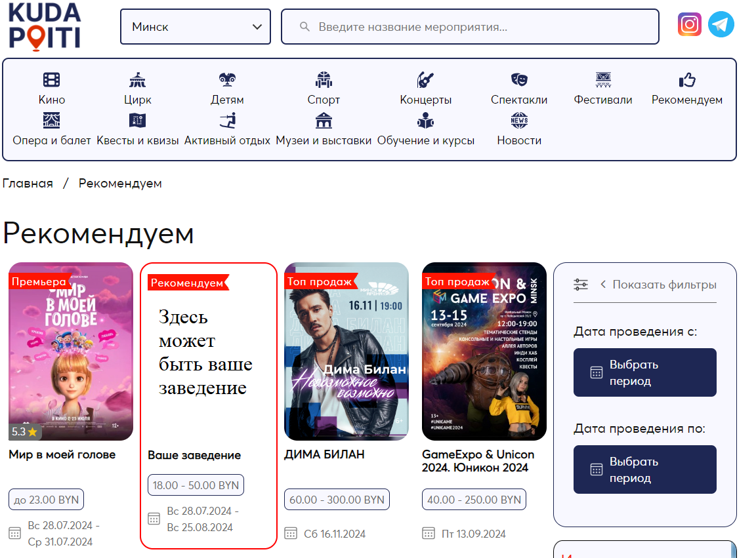Click the Фестивали category icon
Screen dimensions: 756x558
pyautogui.click(x=603, y=79)
